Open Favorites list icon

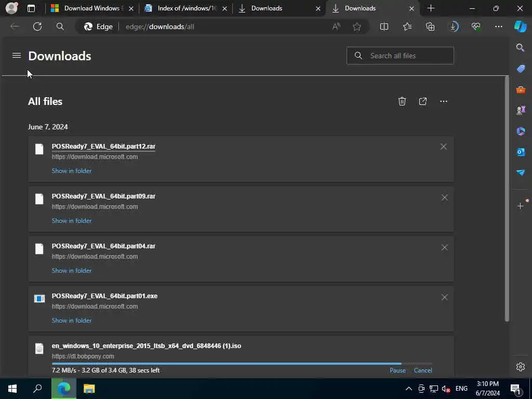click(x=407, y=26)
